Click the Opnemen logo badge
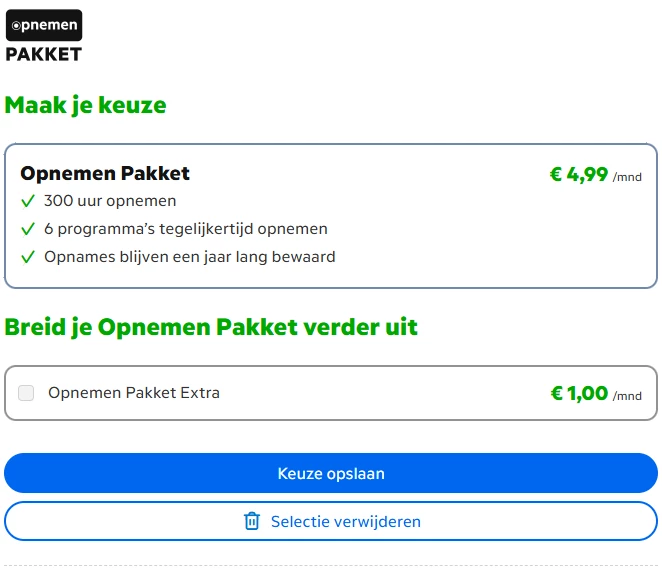Viewport: 662px width, 588px height. (43, 25)
